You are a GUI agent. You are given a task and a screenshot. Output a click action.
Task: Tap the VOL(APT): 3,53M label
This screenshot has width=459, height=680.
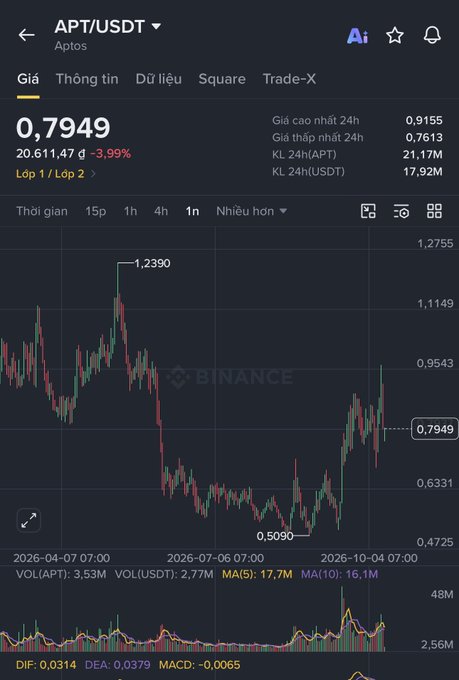pyautogui.click(x=61, y=574)
